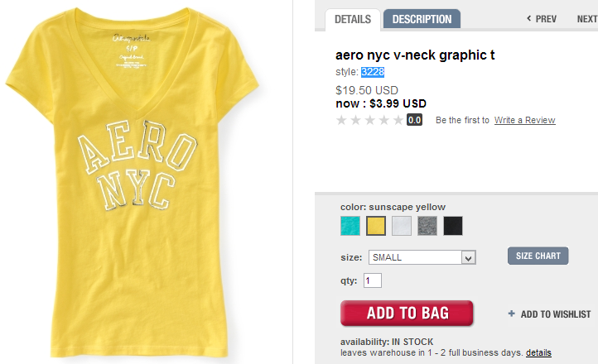Select the DETAILS tab
This screenshot has height=364, width=598.
[x=352, y=19]
